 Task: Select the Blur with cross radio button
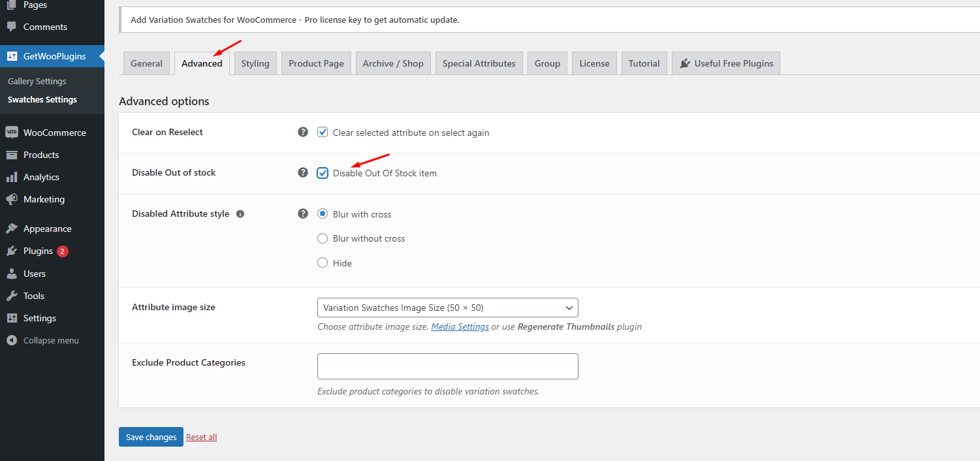323,214
